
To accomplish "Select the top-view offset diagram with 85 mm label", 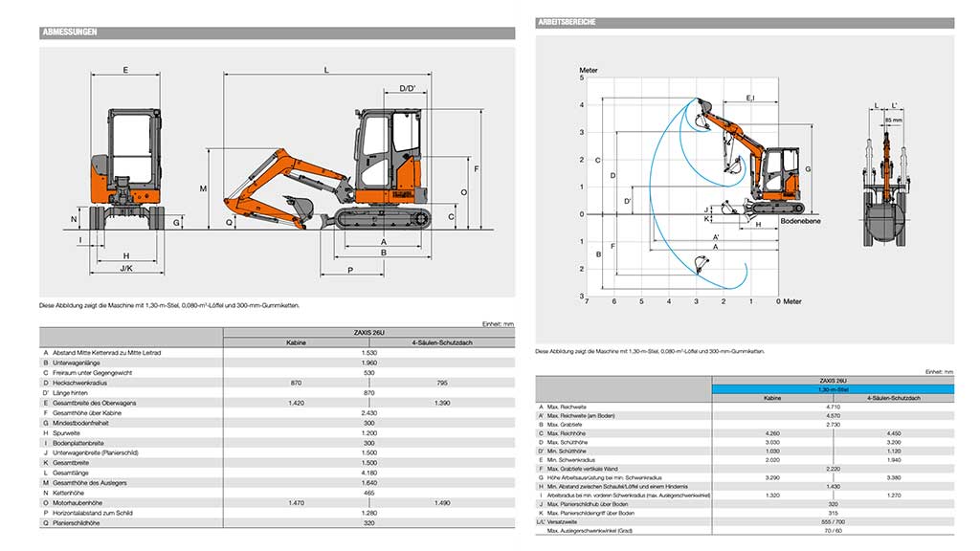I will [x=885, y=174].
